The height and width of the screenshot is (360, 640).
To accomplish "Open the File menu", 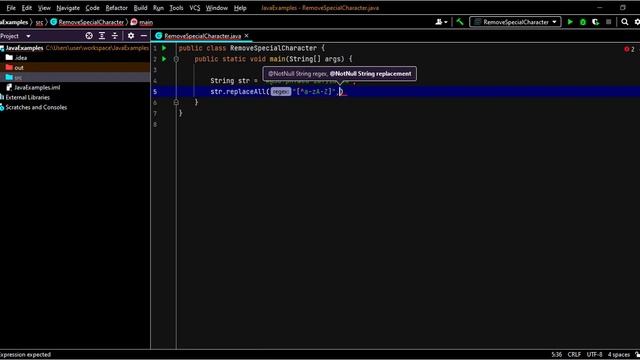I will tap(11, 8).
